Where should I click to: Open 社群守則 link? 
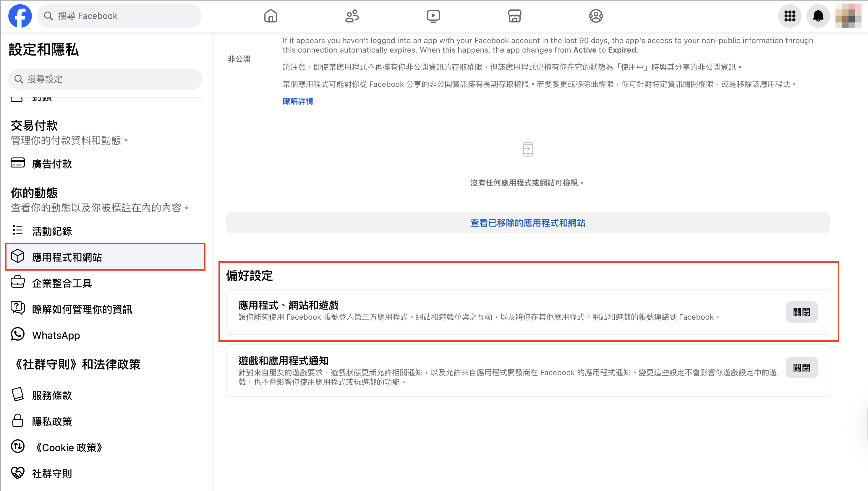click(105, 473)
